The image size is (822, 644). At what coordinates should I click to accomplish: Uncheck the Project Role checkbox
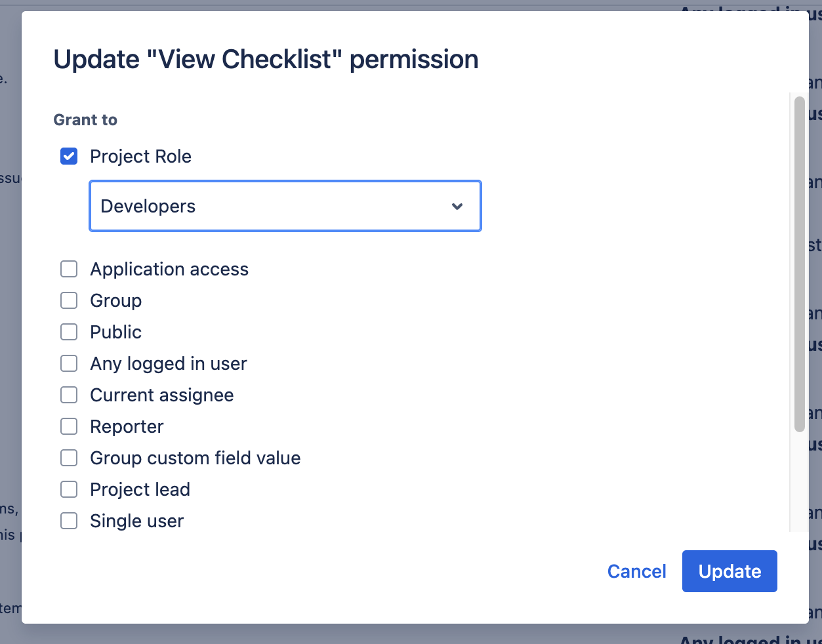click(x=69, y=156)
